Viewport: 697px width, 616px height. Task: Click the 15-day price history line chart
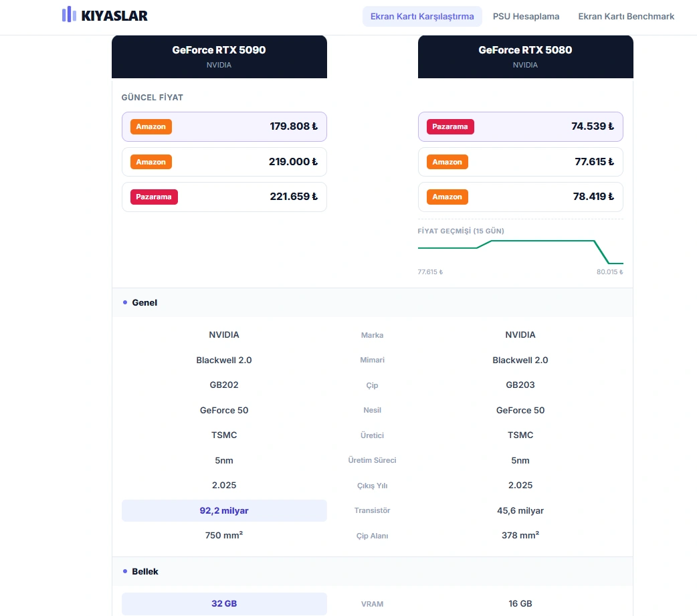(x=520, y=252)
